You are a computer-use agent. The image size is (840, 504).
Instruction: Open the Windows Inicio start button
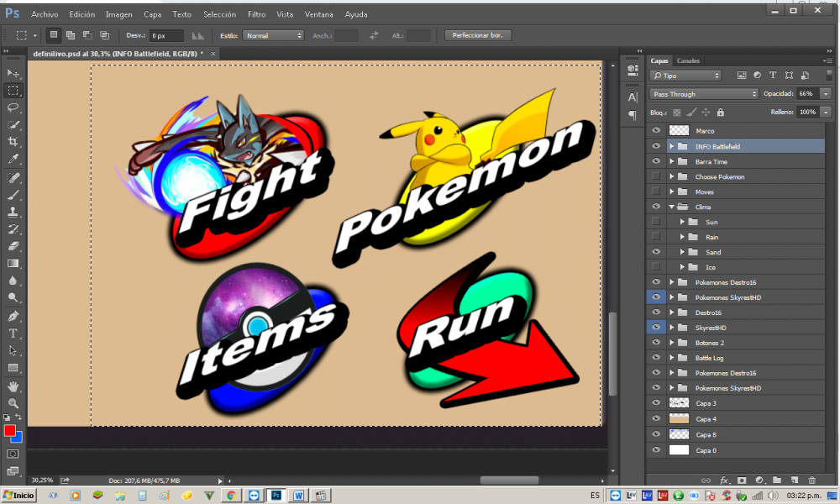click(18, 496)
